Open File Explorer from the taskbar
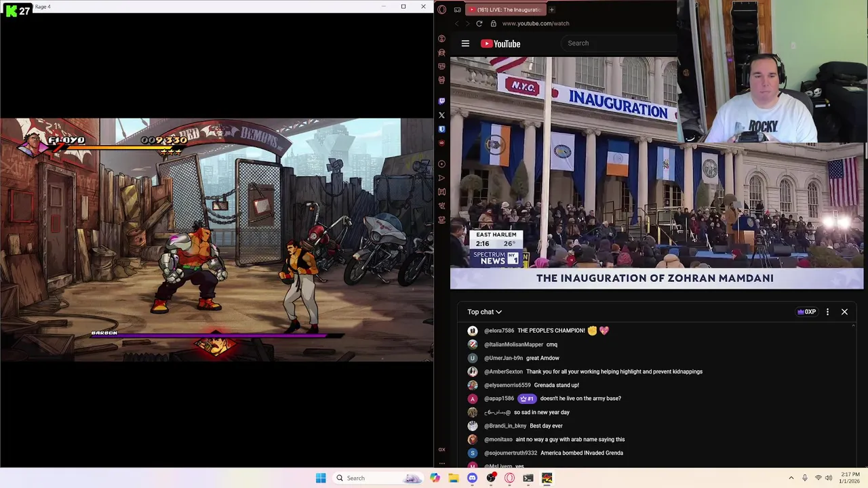This screenshot has width=868, height=488. [454, 478]
